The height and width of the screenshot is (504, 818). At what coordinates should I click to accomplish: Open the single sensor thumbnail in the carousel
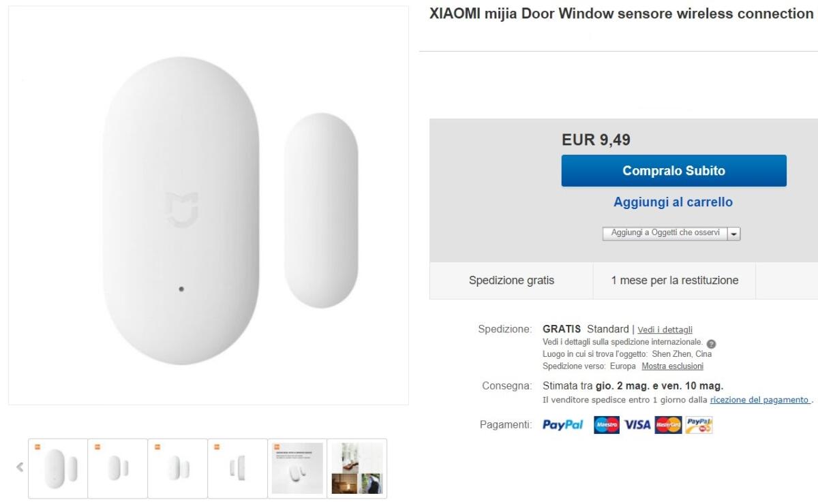[238, 468]
